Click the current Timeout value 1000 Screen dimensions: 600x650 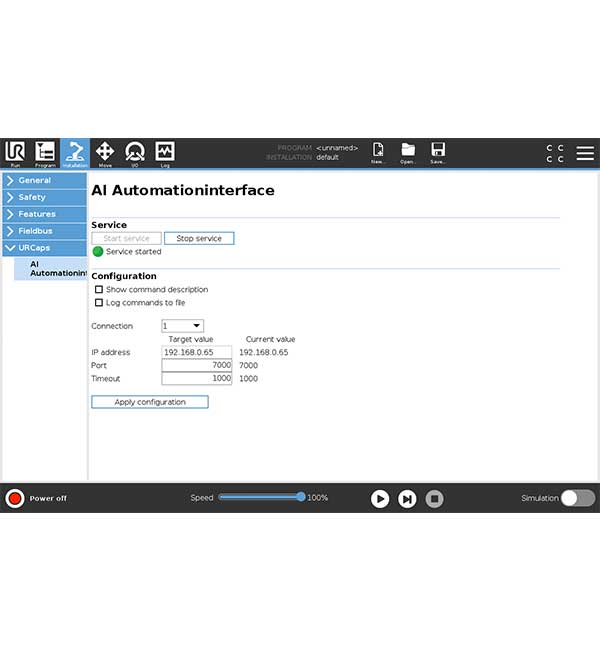tap(248, 378)
